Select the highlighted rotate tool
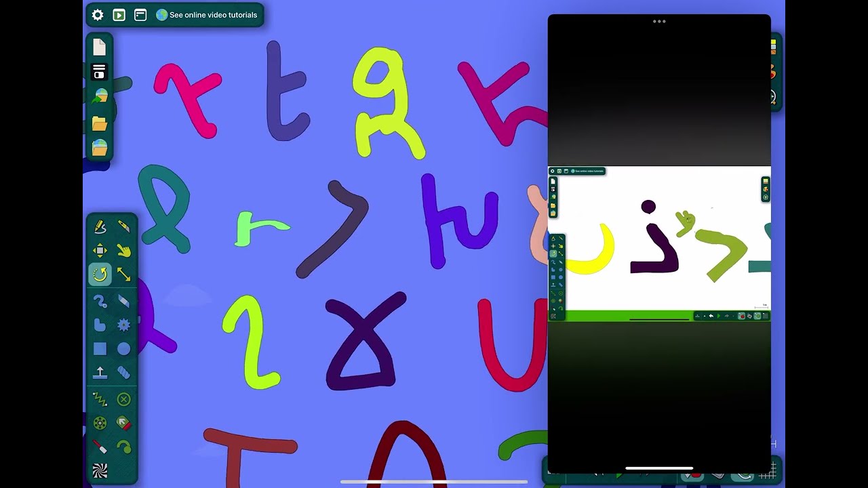The width and height of the screenshot is (868, 488). (x=100, y=274)
